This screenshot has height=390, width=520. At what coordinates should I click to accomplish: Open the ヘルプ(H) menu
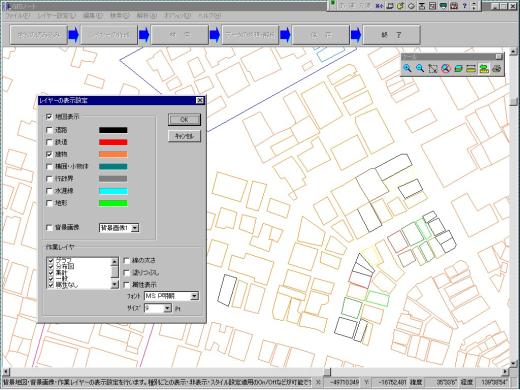[x=209, y=15]
